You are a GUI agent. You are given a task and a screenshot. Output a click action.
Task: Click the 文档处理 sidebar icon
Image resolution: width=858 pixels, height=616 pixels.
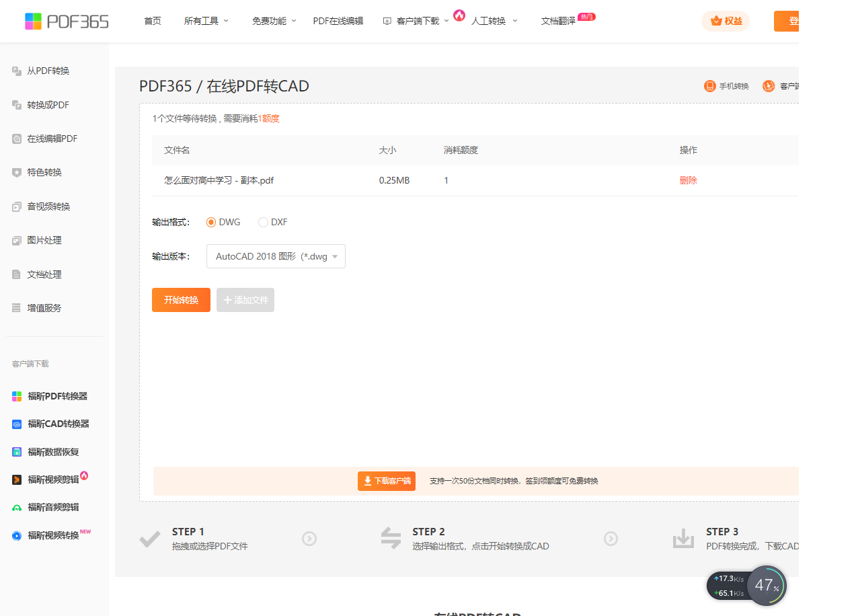[17, 274]
